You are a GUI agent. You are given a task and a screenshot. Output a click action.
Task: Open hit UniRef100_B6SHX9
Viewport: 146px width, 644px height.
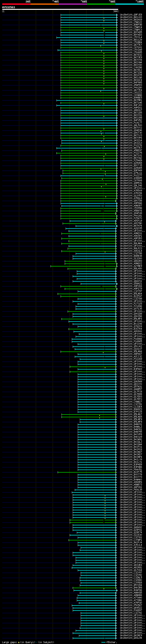pos(131,20)
